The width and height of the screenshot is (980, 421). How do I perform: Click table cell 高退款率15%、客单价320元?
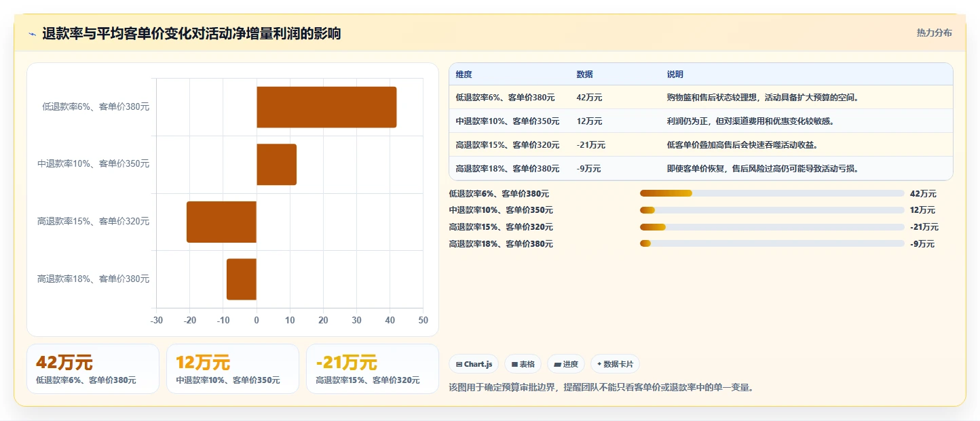click(508, 145)
